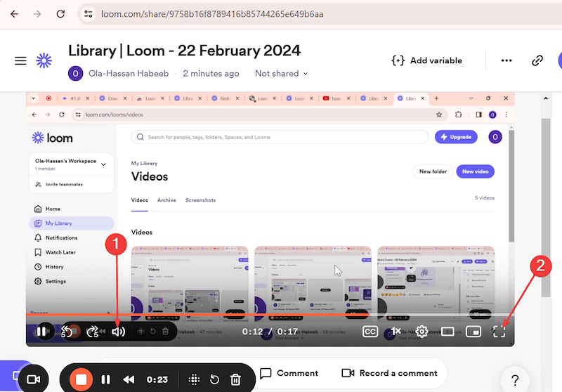Viewport: 562px width, 392px height.
Task: Switch to the Archive tab
Action: pyautogui.click(x=166, y=200)
